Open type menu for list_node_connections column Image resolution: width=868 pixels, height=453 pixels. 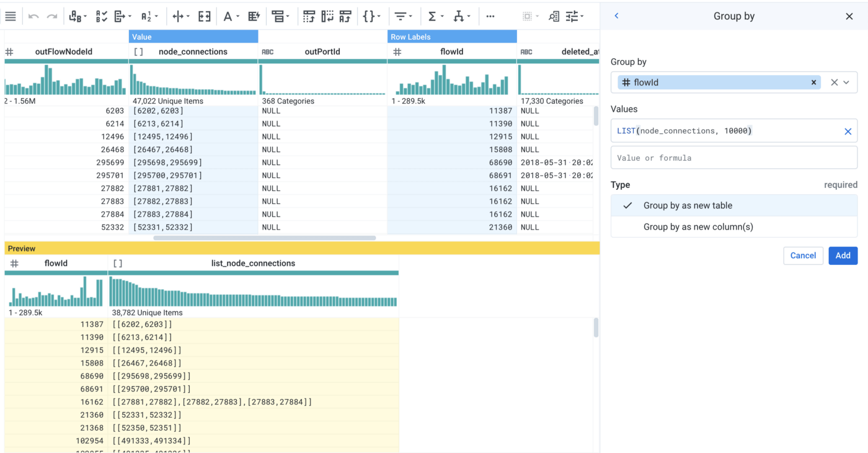pos(118,264)
